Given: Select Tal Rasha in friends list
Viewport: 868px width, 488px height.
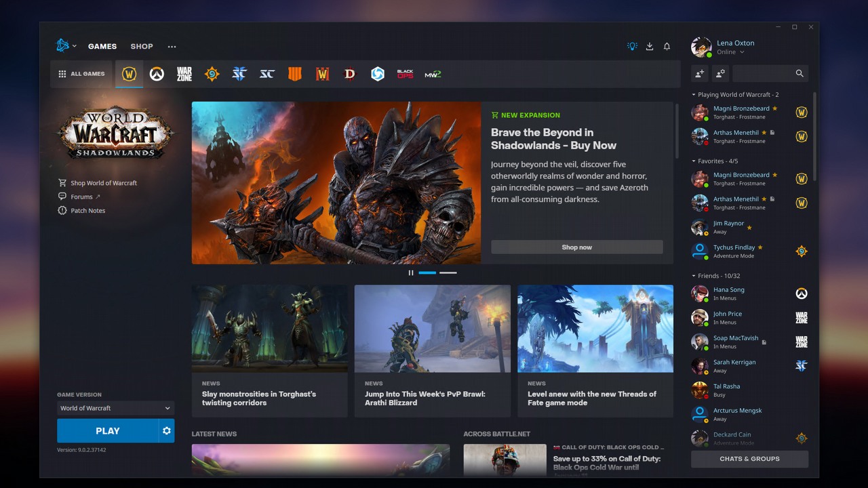Looking at the screenshot, I should click(749, 390).
